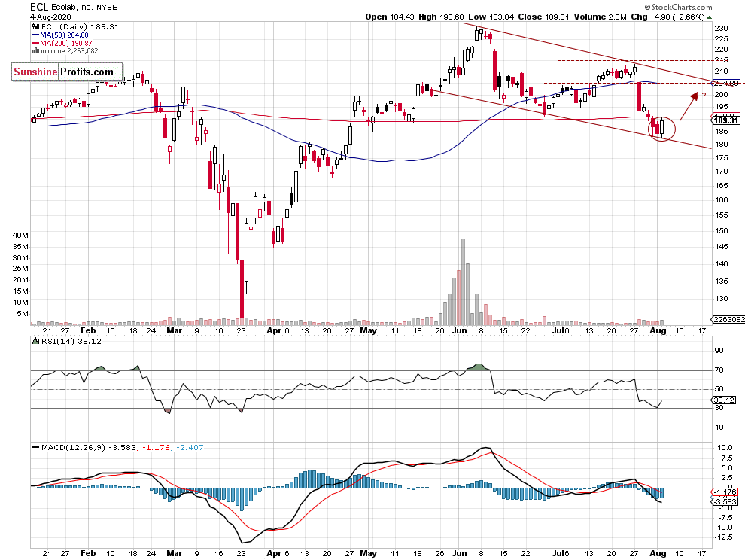
Task: Click the 'MACD(12,26,9) -3.583' panel label
Action: pos(89,447)
